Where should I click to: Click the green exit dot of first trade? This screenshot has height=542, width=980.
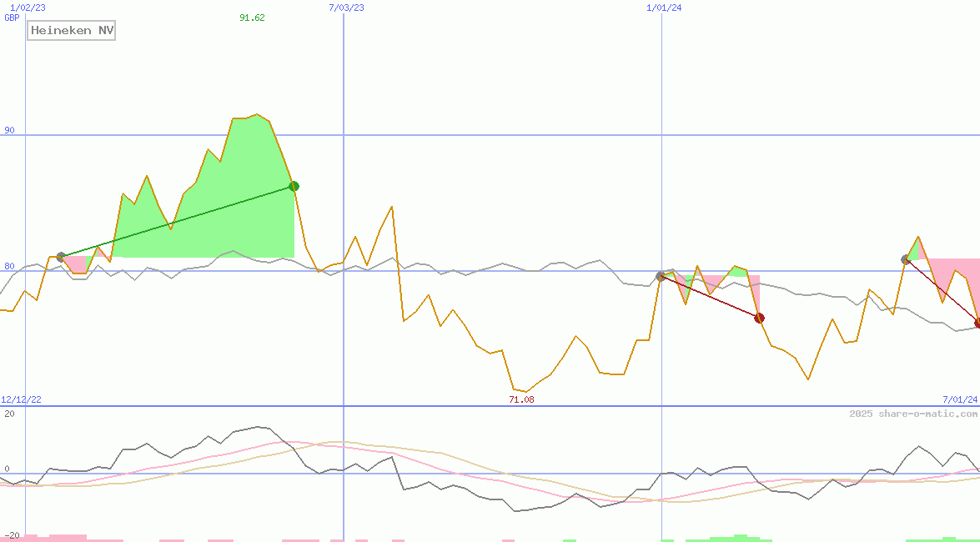tap(294, 186)
